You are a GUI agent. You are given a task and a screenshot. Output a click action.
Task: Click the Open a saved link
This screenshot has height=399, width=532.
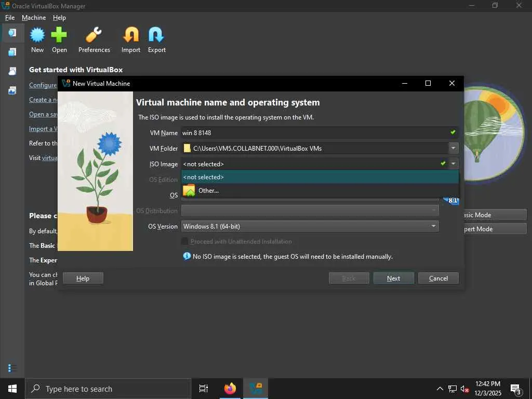[x=43, y=114]
